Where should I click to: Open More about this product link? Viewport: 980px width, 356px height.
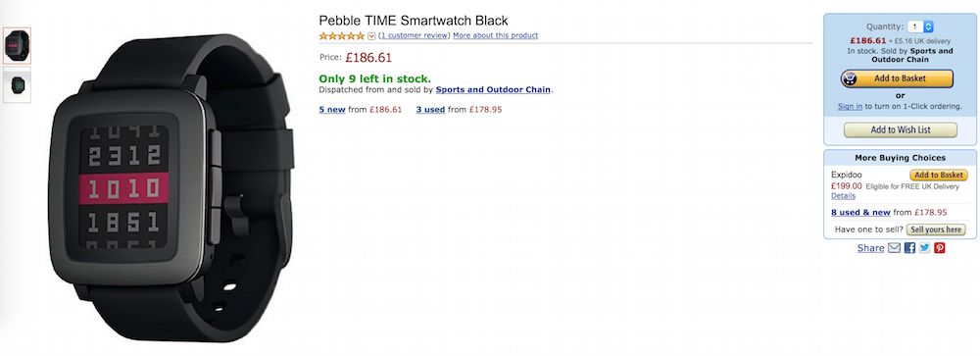[495, 35]
